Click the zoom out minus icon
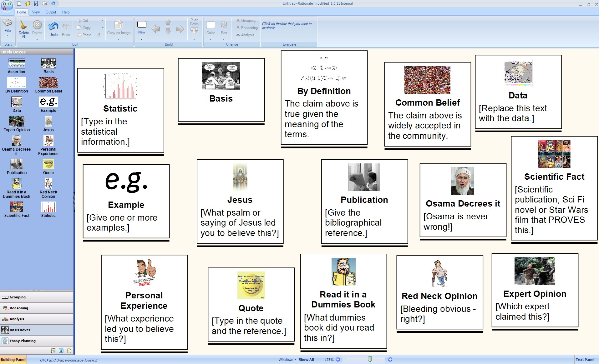Image resolution: width=599 pixels, height=364 pixels. tap(338, 360)
